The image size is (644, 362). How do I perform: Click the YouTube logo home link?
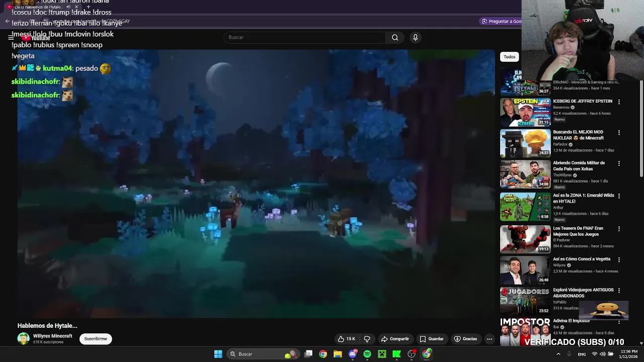pyautogui.click(x=36, y=38)
